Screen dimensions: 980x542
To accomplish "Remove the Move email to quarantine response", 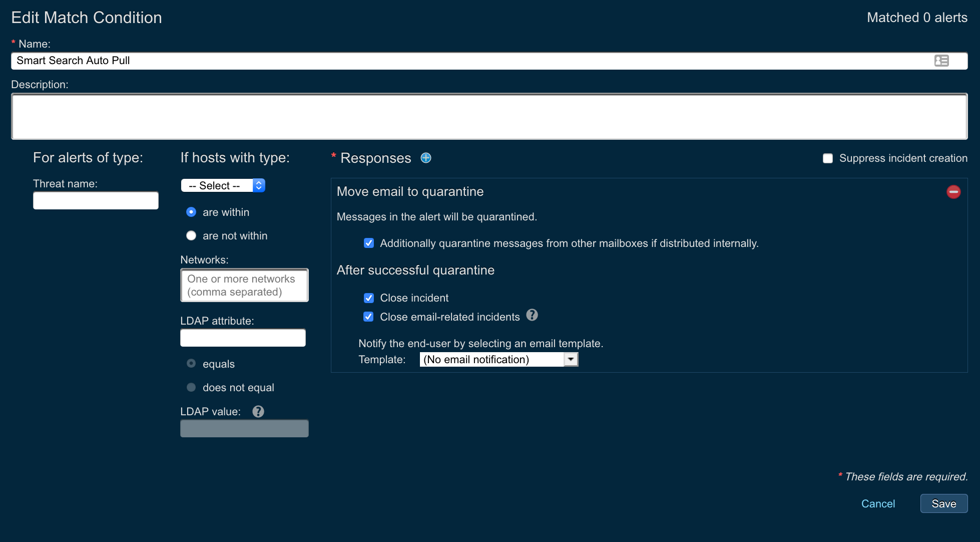I will pyautogui.click(x=953, y=192).
